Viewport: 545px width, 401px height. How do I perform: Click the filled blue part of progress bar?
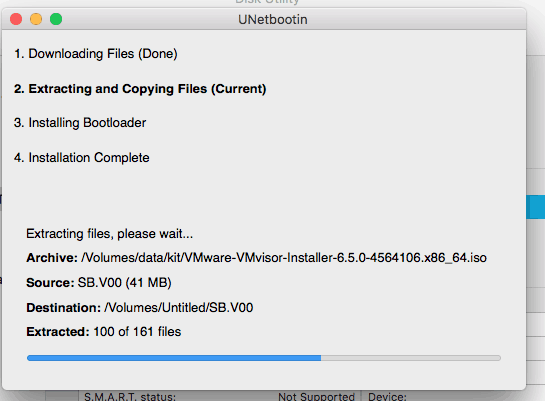(x=174, y=358)
